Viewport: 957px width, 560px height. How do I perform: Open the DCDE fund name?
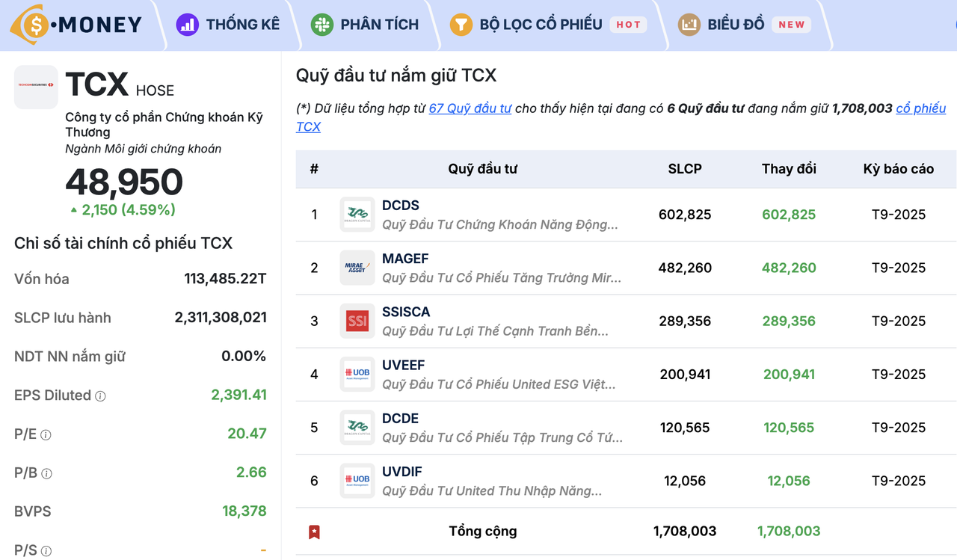(400, 418)
